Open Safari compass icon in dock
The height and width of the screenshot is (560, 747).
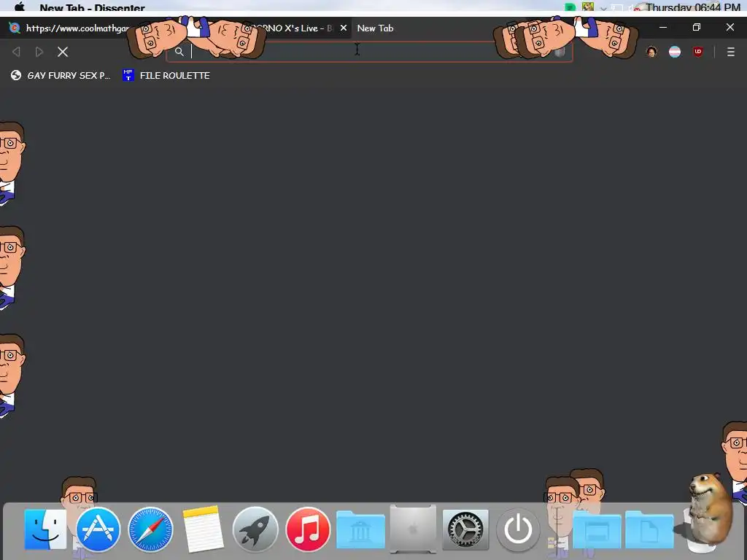[x=150, y=529]
